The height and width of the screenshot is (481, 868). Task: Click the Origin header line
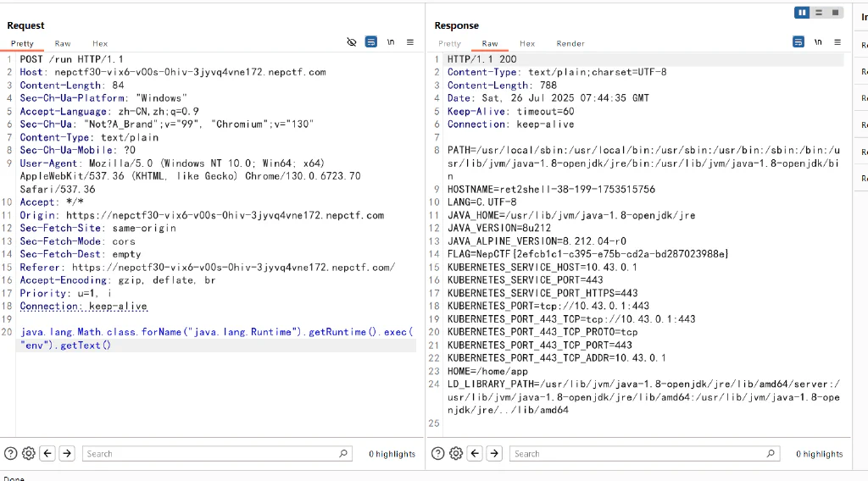[202, 215]
